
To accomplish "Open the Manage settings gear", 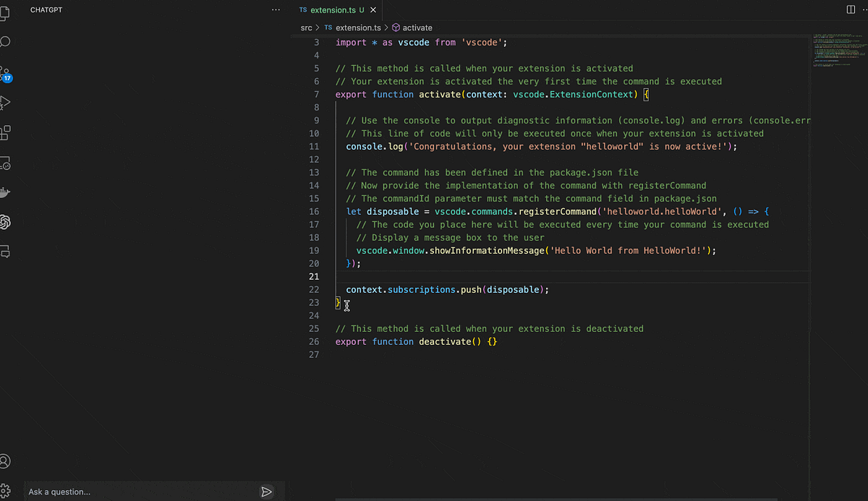I will (x=7, y=489).
